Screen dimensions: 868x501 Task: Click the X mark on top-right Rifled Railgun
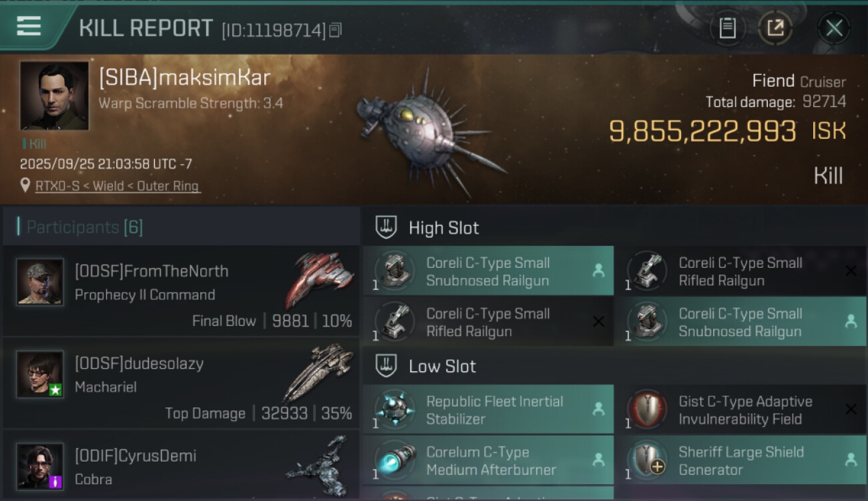(851, 271)
